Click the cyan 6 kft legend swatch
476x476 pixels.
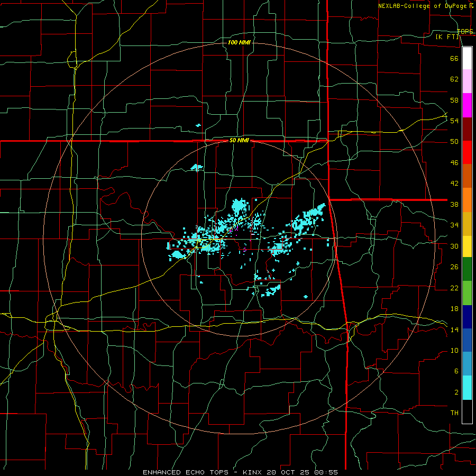click(467, 388)
